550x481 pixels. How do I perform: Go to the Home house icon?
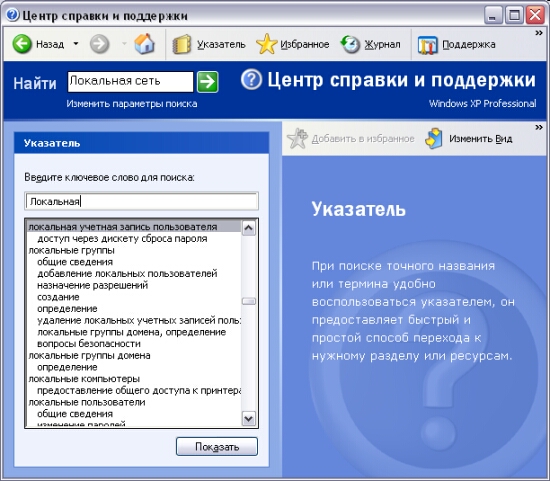click(145, 44)
